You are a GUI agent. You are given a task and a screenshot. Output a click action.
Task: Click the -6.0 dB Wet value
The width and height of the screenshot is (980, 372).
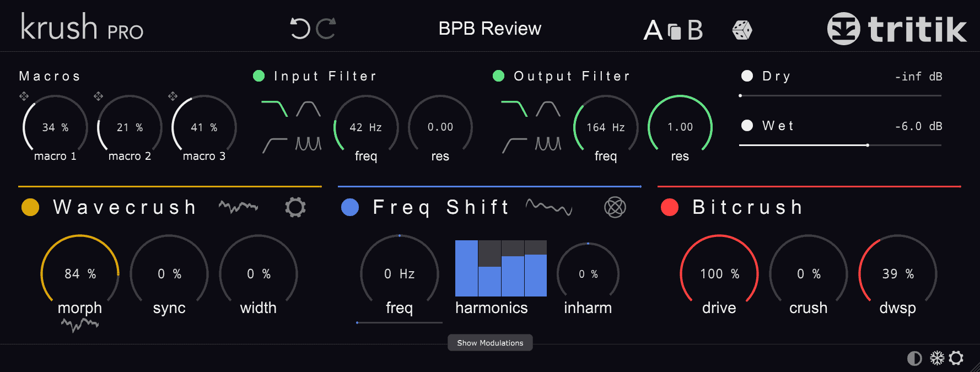pyautogui.click(x=918, y=126)
